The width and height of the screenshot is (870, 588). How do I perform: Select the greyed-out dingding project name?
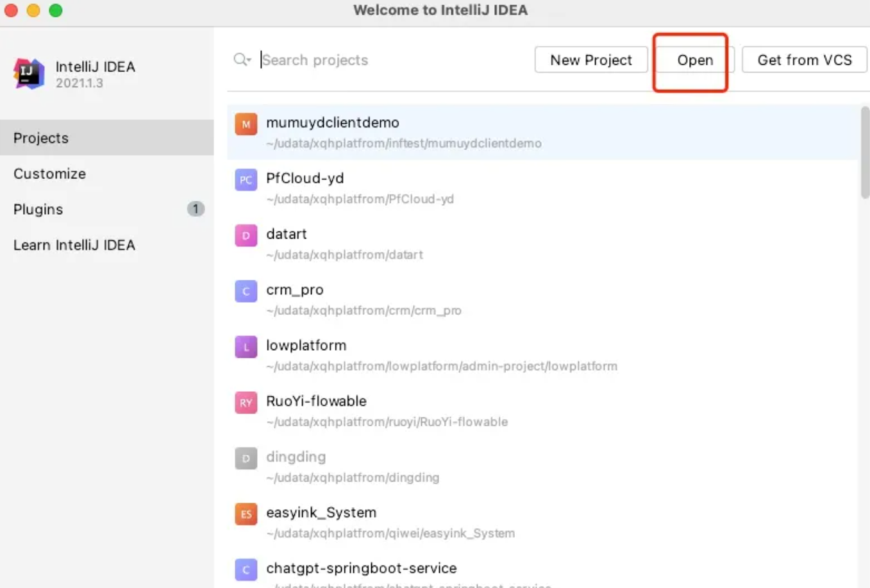[296, 457]
